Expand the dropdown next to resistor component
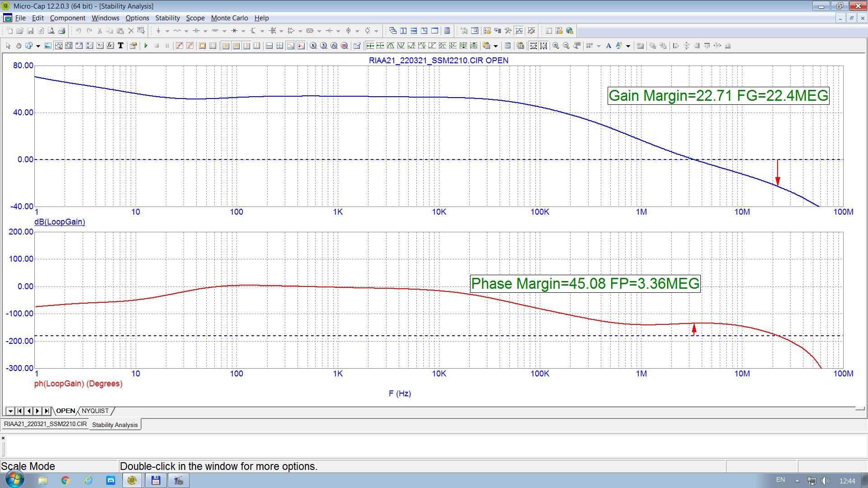 click(x=186, y=31)
